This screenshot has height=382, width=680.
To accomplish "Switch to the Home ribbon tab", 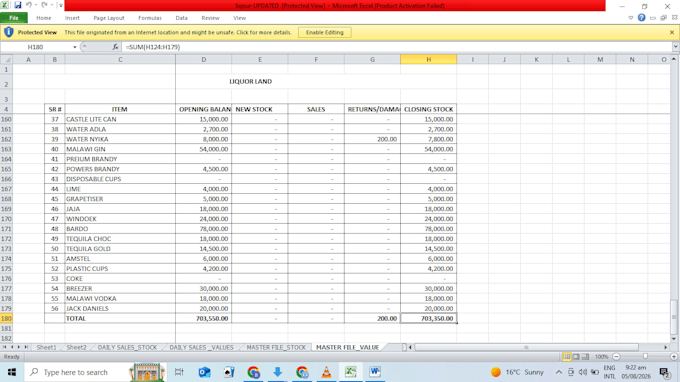I will tap(43, 18).
